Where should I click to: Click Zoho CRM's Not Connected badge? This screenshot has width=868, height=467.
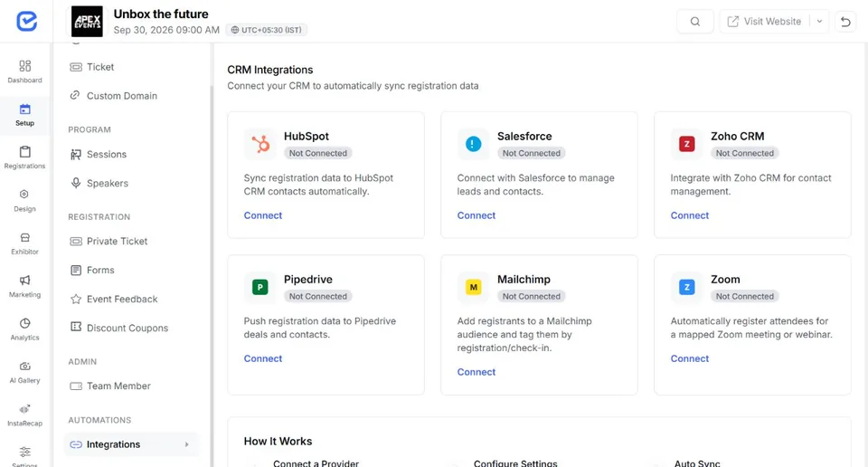[744, 154]
